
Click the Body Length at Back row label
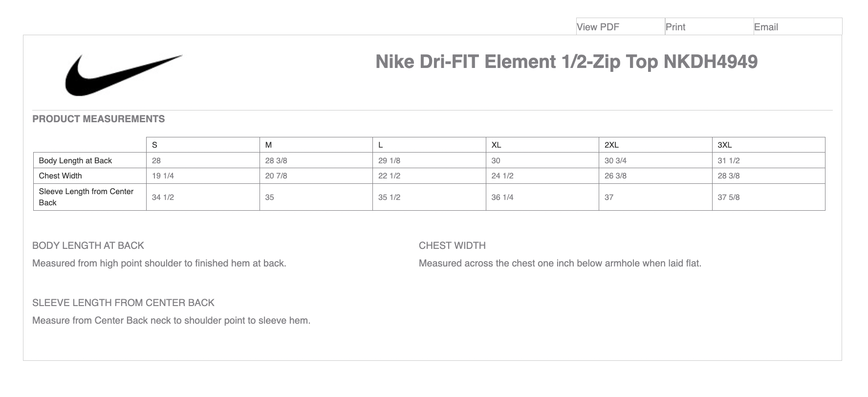[x=75, y=160]
